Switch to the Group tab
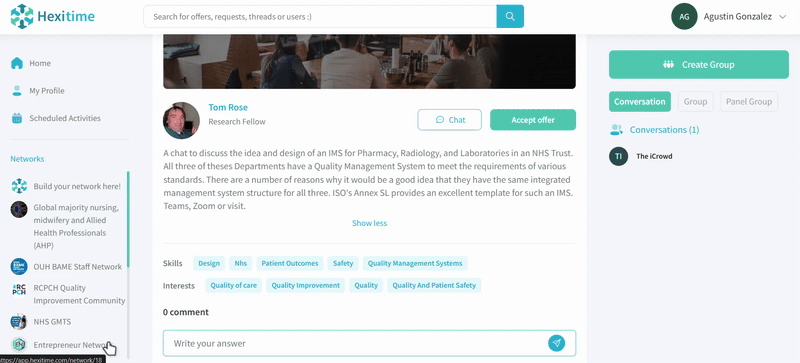This screenshot has width=800, height=363. (x=695, y=102)
